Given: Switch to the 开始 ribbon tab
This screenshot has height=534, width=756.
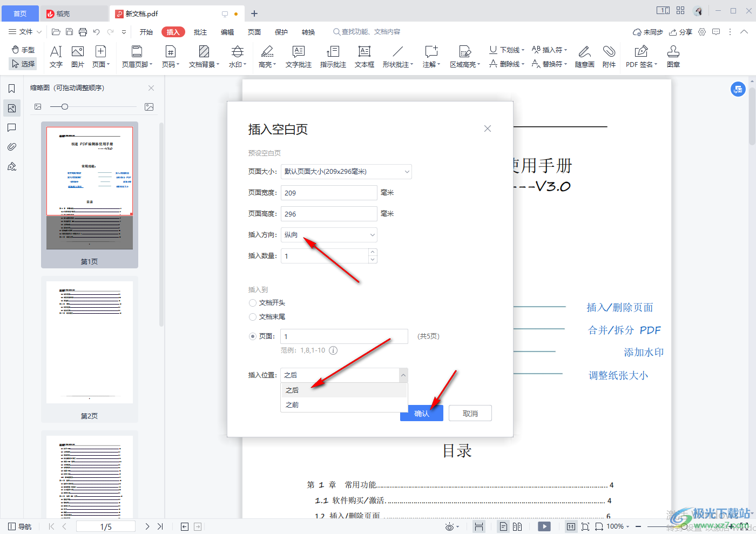Looking at the screenshot, I should click(146, 32).
